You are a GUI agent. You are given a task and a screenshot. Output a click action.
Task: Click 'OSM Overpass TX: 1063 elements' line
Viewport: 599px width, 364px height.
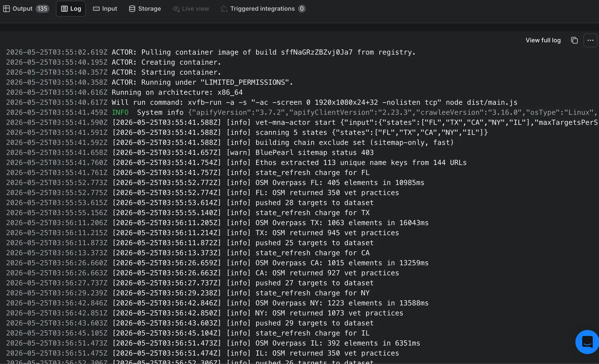pos(217,223)
